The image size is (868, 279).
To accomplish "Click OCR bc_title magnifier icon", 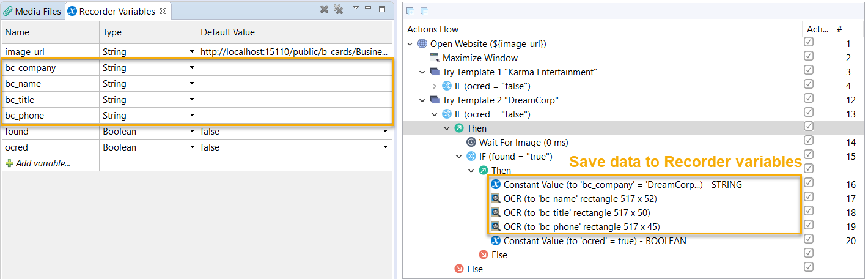I will coord(496,213).
